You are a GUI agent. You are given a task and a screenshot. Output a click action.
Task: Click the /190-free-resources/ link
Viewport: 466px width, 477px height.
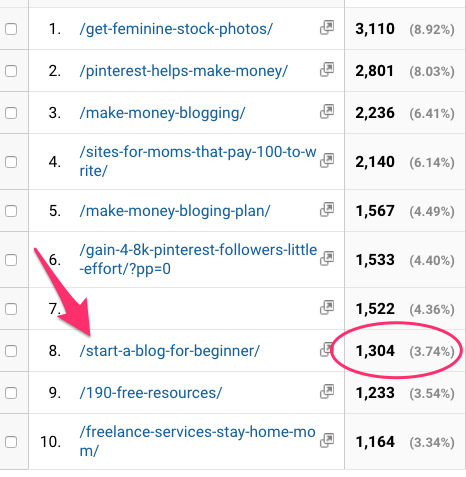coord(150,393)
